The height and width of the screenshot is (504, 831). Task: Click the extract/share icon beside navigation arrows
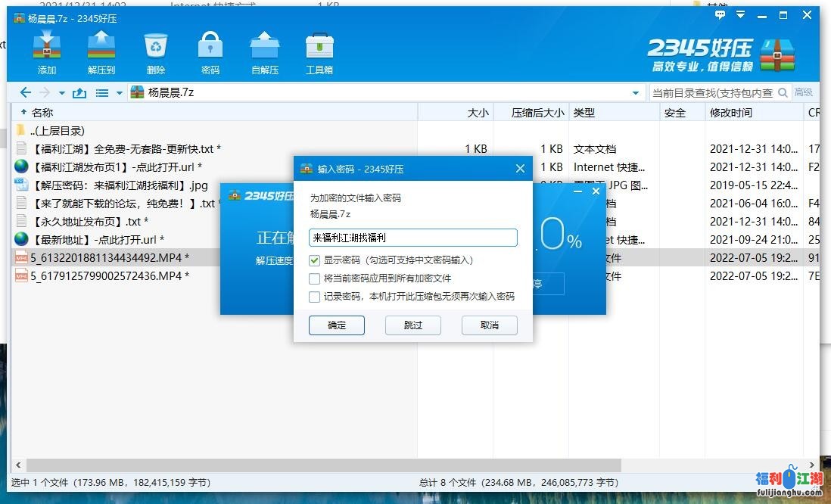tap(79, 92)
